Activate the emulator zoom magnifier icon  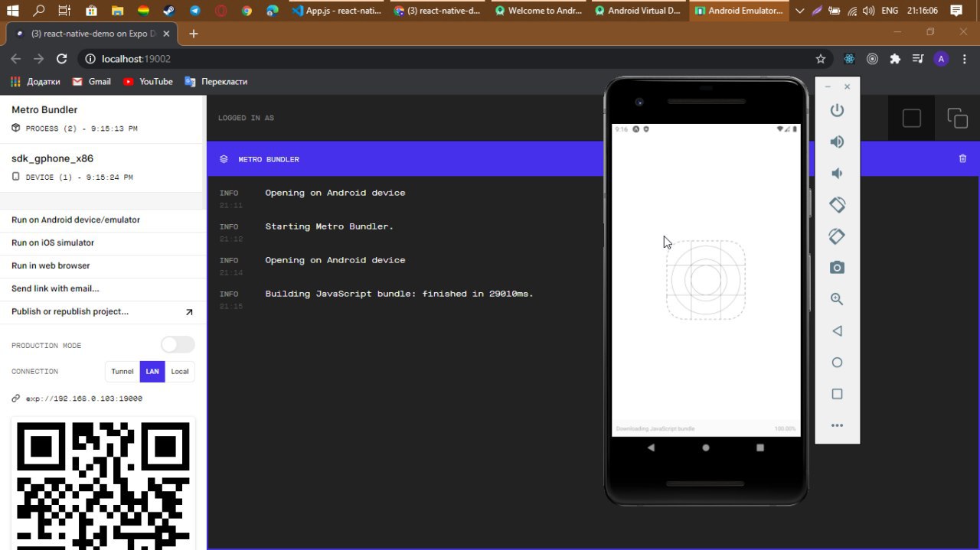tap(837, 299)
